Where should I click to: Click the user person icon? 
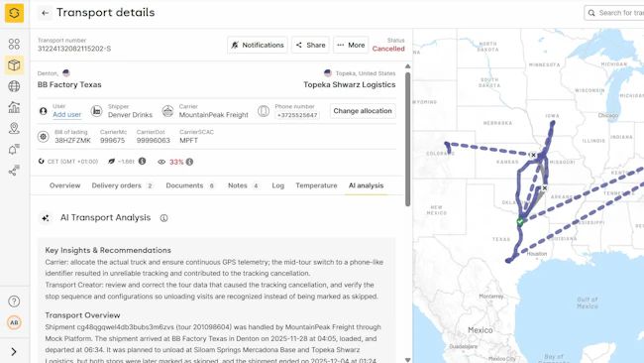[x=44, y=111]
